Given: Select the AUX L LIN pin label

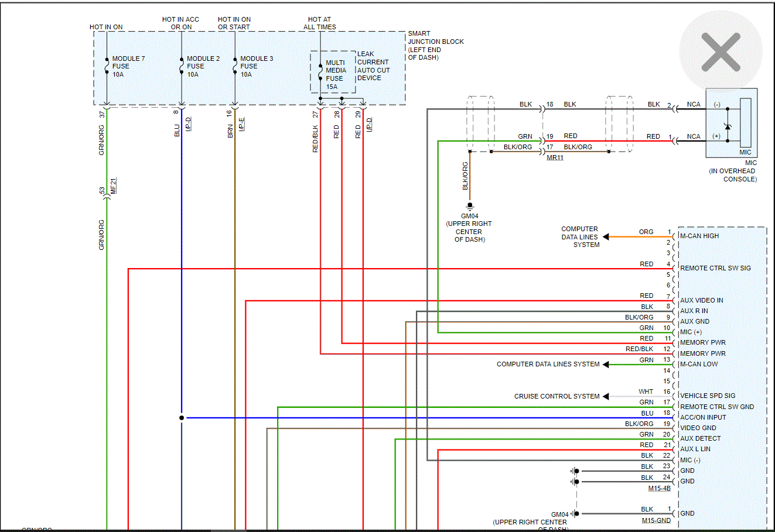Looking at the screenshot, I should click(x=695, y=449).
